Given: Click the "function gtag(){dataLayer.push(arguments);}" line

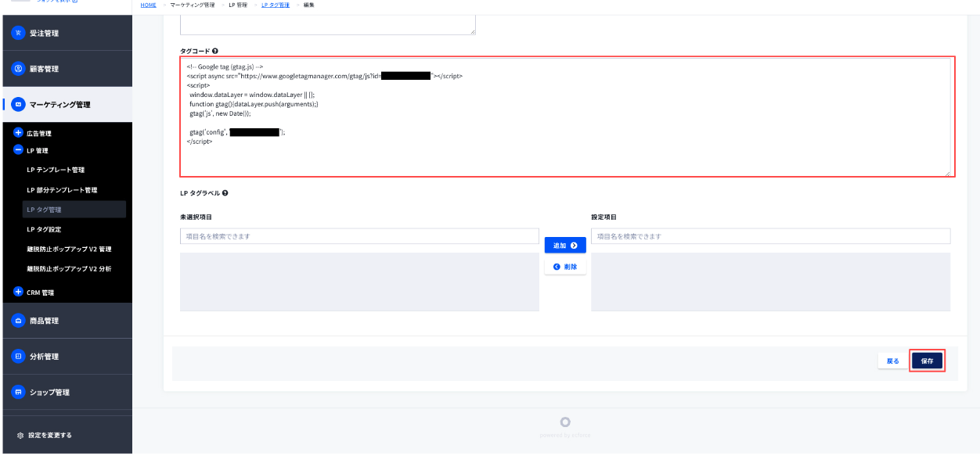Looking at the screenshot, I should click(x=254, y=104).
